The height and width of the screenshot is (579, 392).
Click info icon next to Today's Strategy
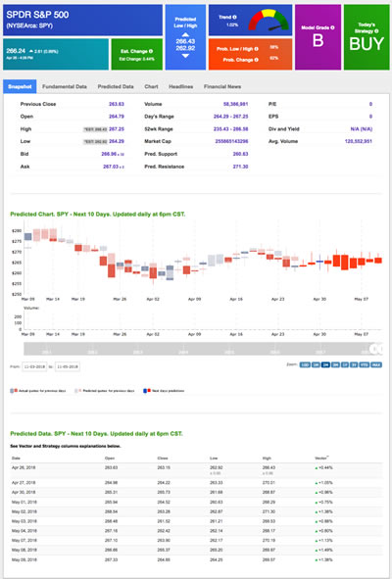click(x=376, y=31)
